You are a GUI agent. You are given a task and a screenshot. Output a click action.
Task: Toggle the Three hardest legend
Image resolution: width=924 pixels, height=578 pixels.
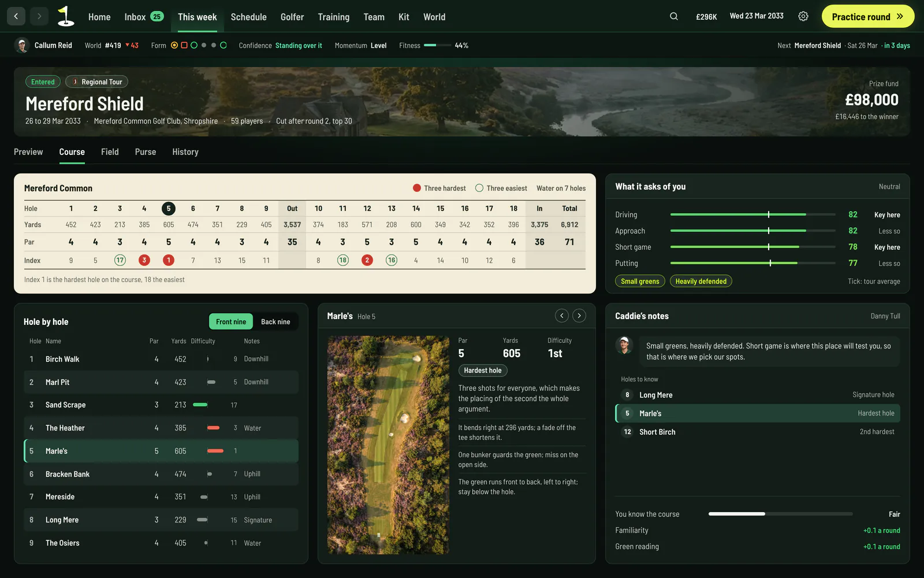click(x=439, y=188)
